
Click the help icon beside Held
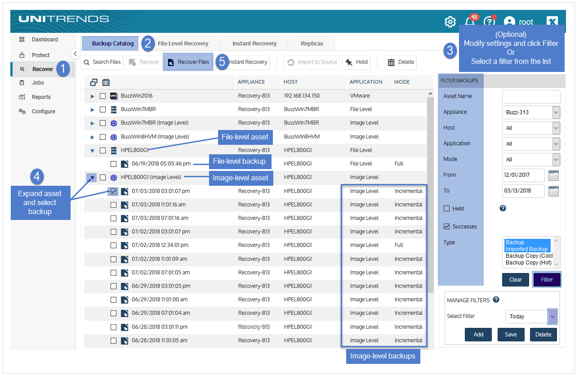503,208
